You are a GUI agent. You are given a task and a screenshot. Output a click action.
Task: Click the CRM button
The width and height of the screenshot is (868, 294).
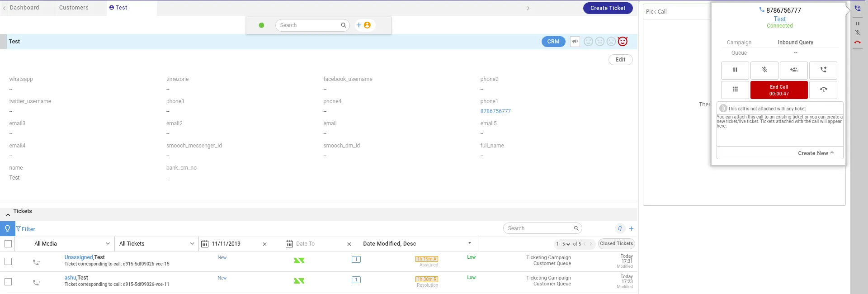tap(553, 42)
